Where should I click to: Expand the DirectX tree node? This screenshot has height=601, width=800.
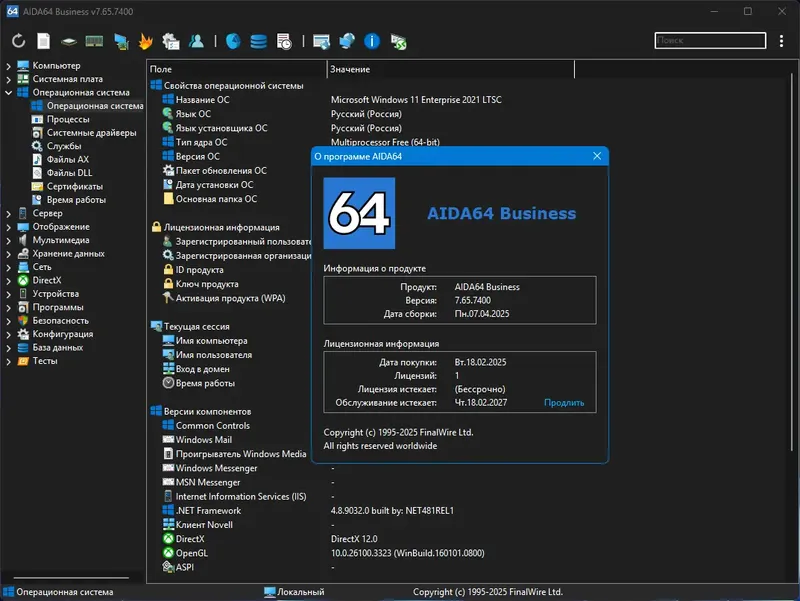[9, 281]
